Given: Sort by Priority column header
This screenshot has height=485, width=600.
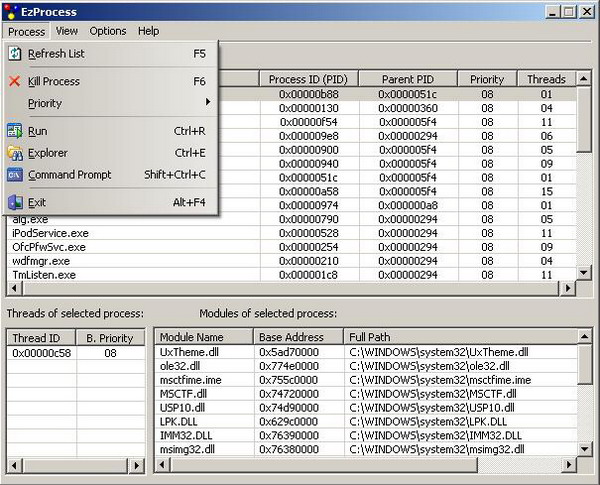Looking at the screenshot, I should pos(487,79).
